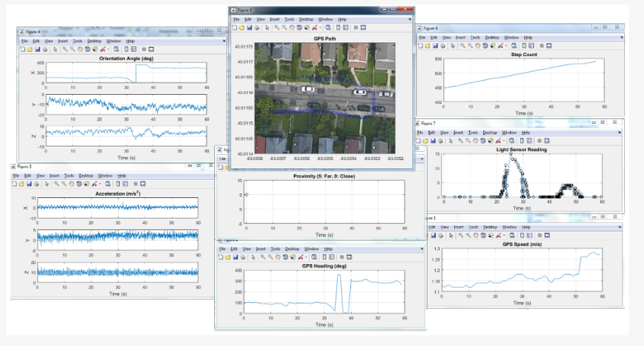644x346 pixels.
Task: Toggle Edit Plot arrow in Figure 8
Action: coord(267,28)
